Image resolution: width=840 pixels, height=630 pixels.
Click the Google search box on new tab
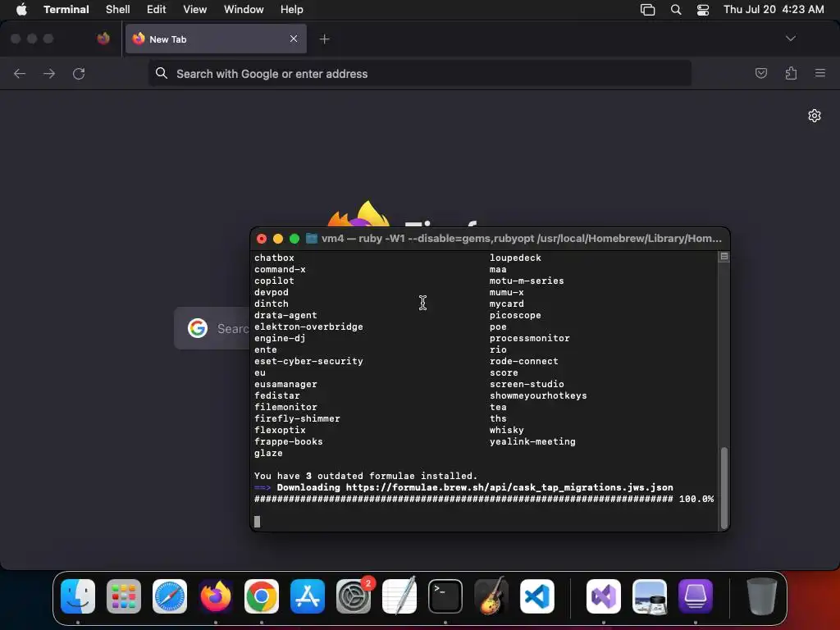point(212,328)
